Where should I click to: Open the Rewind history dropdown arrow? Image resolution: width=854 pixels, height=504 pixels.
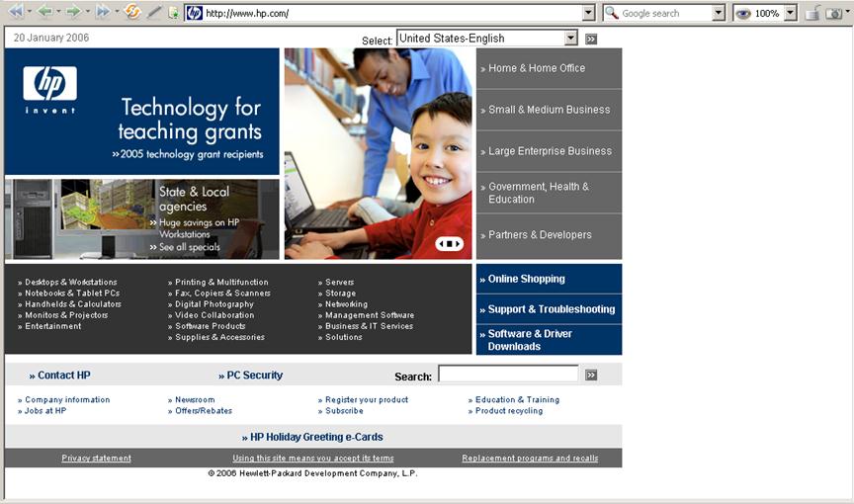[x=30, y=12]
